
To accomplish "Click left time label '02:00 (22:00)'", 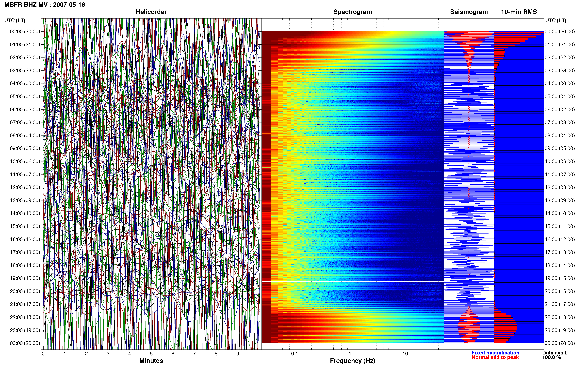I will [25, 57].
